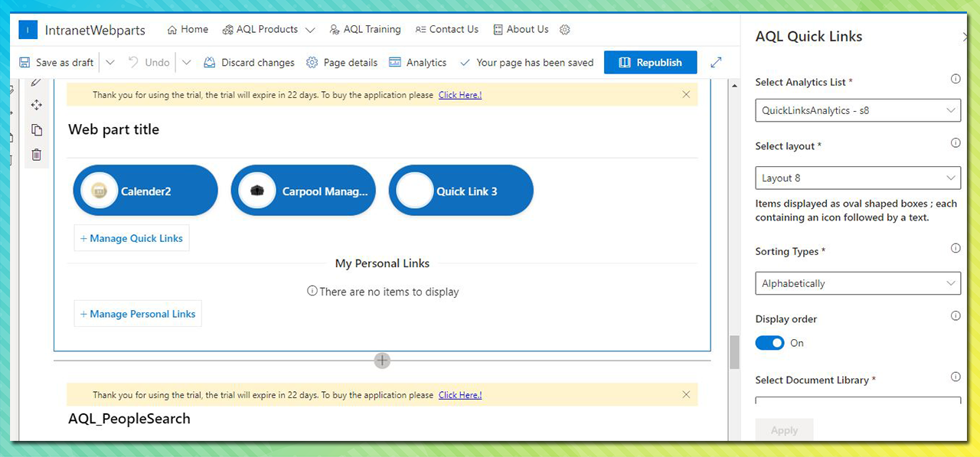Click 'There are no items to display' text

pyautogui.click(x=389, y=292)
